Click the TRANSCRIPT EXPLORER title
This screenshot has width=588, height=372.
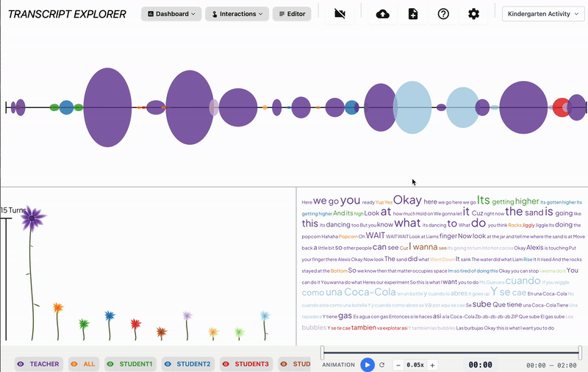67,14
